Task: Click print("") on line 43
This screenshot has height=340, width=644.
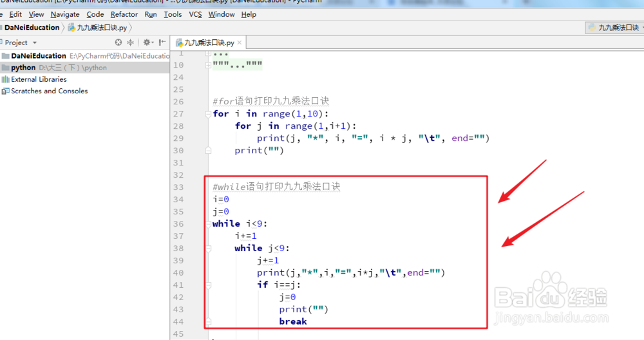Action: (304, 309)
